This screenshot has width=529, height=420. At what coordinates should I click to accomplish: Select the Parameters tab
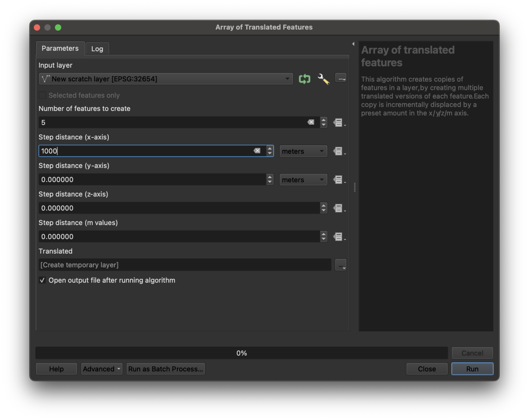(x=60, y=48)
